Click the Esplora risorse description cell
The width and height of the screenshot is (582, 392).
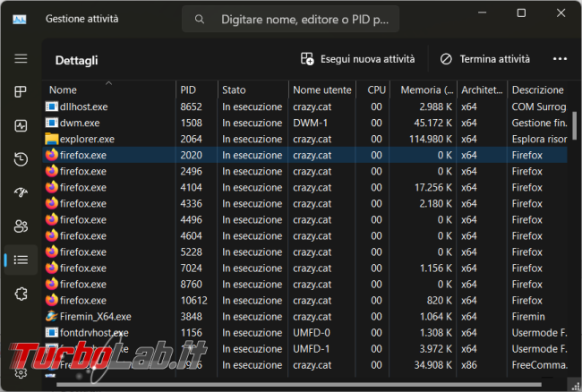(x=539, y=139)
